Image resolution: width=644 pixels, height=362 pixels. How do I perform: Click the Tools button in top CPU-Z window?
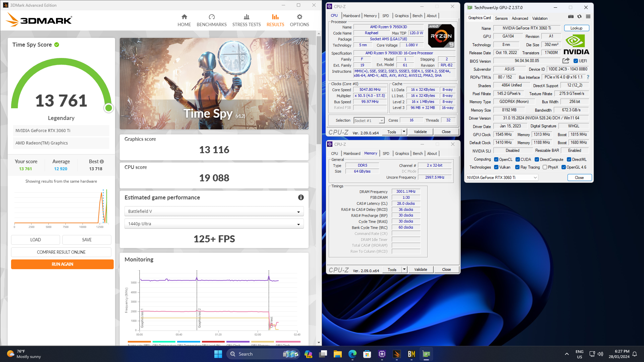tap(392, 132)
